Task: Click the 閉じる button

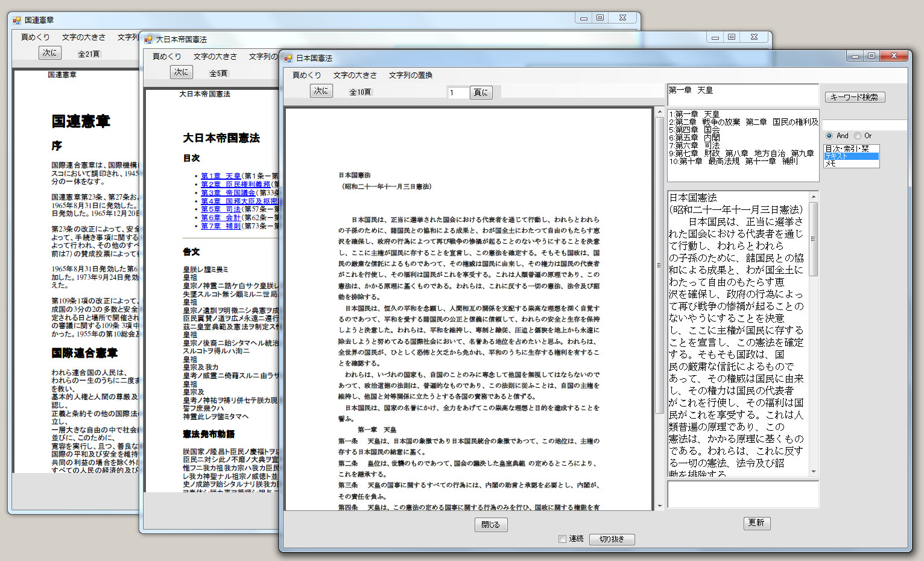Action: point(490,525)
